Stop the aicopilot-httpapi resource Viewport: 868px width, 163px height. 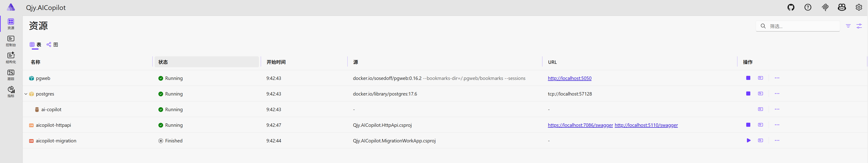tap(748, 125)
